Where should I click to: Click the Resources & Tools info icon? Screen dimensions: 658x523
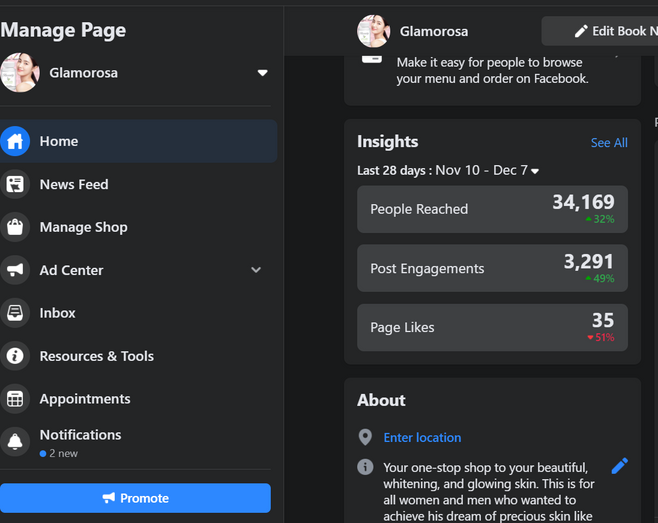(x=15, y=356)
